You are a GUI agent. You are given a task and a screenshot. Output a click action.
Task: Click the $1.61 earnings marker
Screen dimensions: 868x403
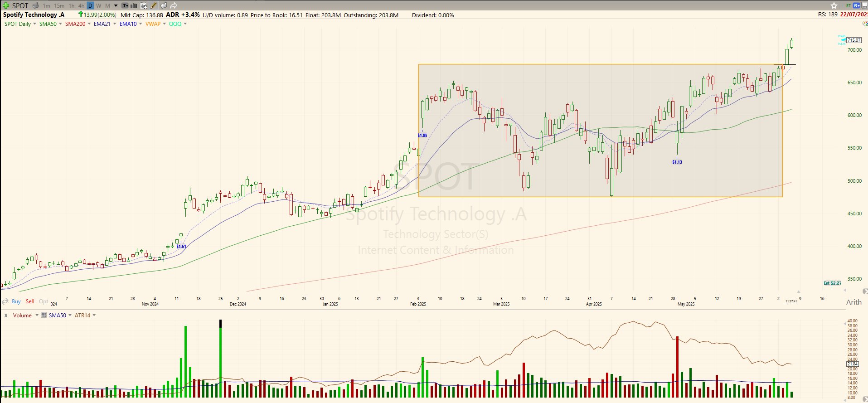181,246
